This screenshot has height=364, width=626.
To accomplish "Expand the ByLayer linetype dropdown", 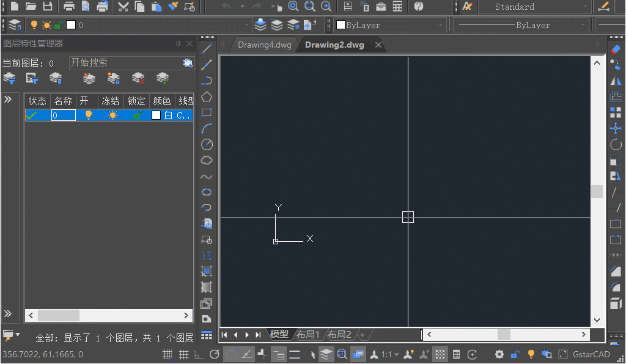I will point(521,25).
